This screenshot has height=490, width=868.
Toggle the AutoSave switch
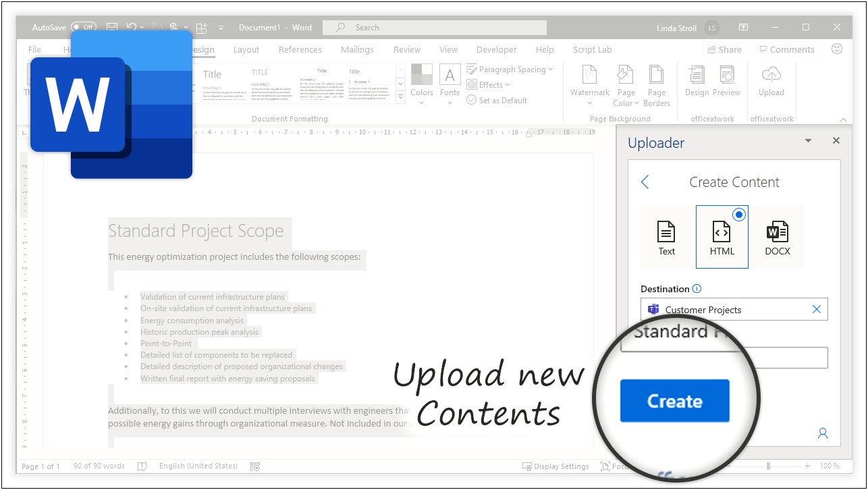tap(84, 28)
